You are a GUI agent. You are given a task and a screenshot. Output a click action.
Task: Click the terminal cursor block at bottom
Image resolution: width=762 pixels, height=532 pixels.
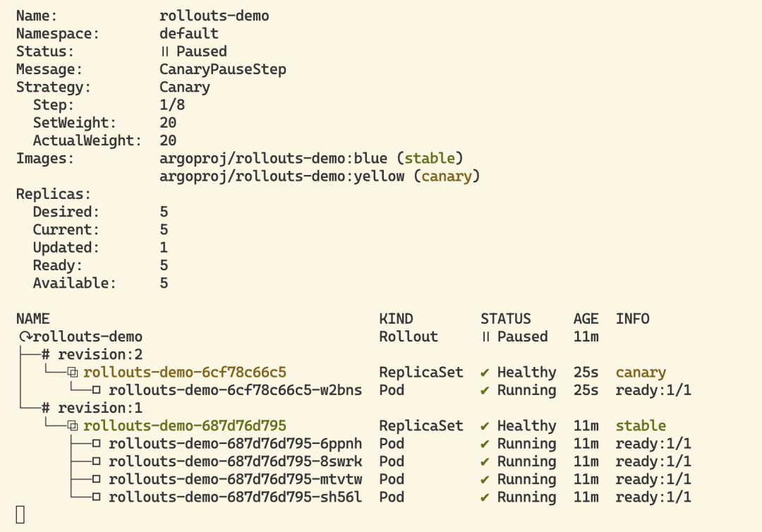click(20, 514)
